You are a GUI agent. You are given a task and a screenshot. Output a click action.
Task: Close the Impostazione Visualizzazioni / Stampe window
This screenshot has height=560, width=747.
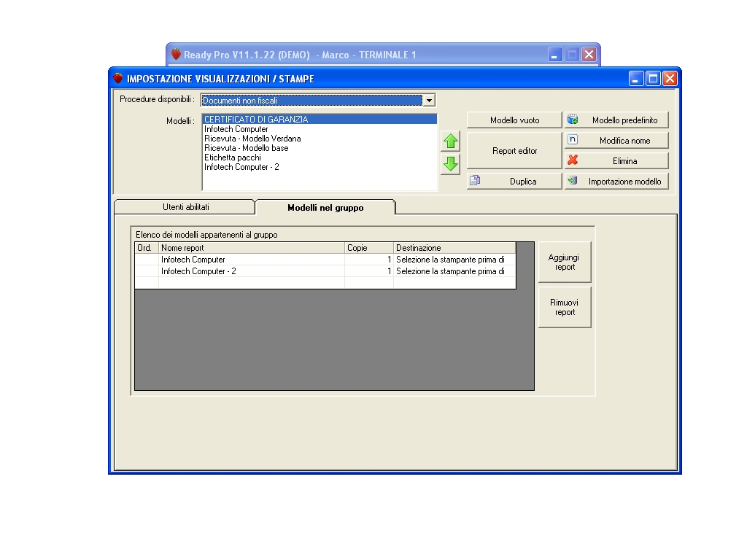click(670, 79)
